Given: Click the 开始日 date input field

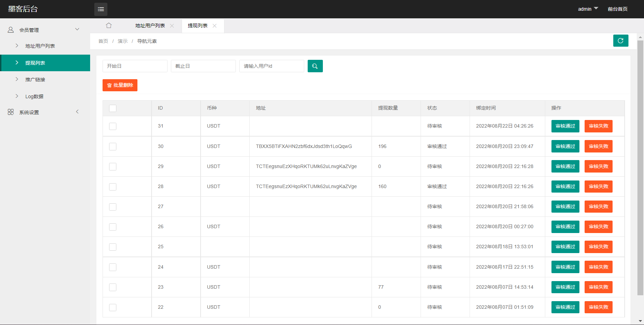Looking at the screenshot, I should (135, 66).
